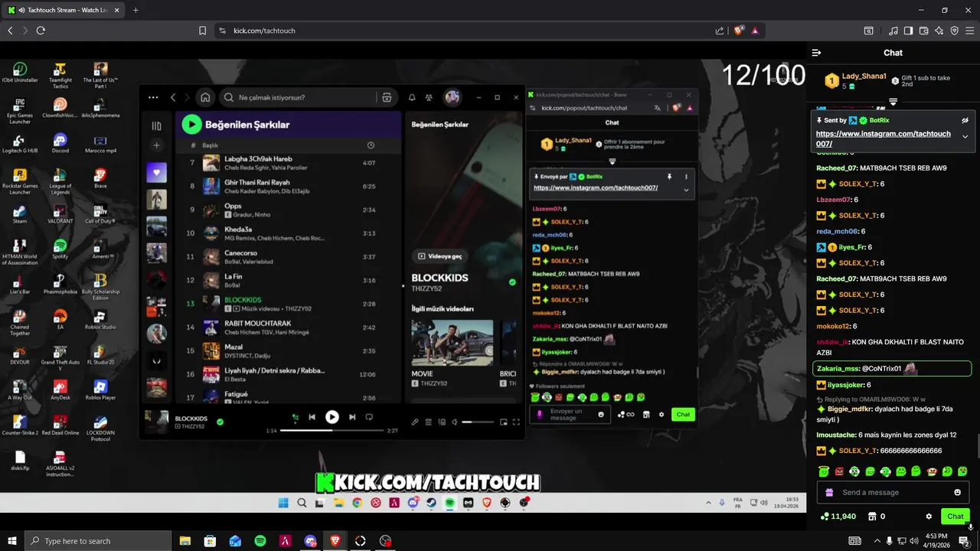Show hidden system tray icons chevron

coord(877,541)
